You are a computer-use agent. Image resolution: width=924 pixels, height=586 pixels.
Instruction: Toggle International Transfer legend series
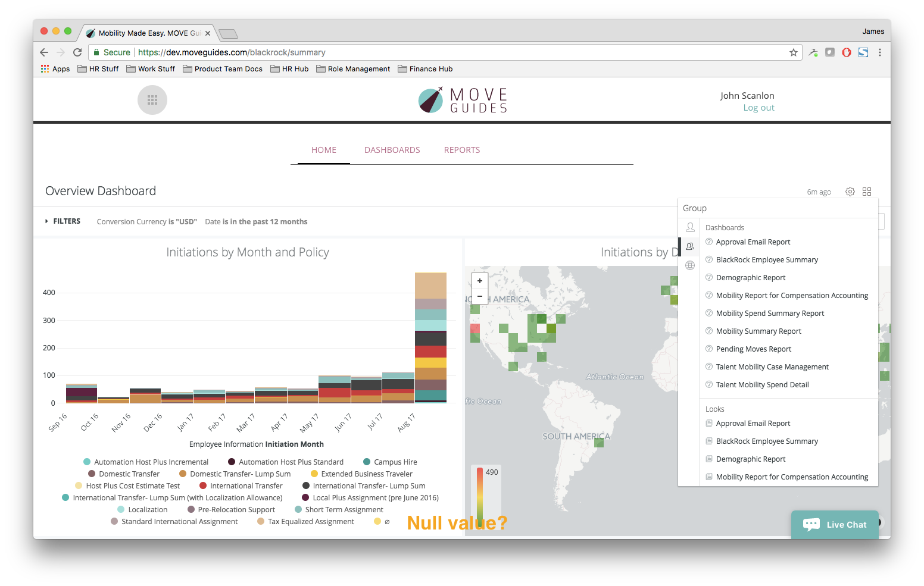(x=246, y=486)
